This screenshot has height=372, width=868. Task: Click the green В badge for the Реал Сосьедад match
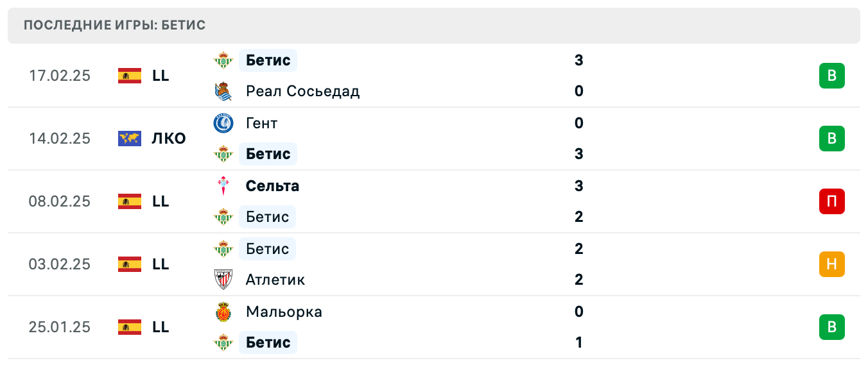pyautogui.click(x=833, y=75)
